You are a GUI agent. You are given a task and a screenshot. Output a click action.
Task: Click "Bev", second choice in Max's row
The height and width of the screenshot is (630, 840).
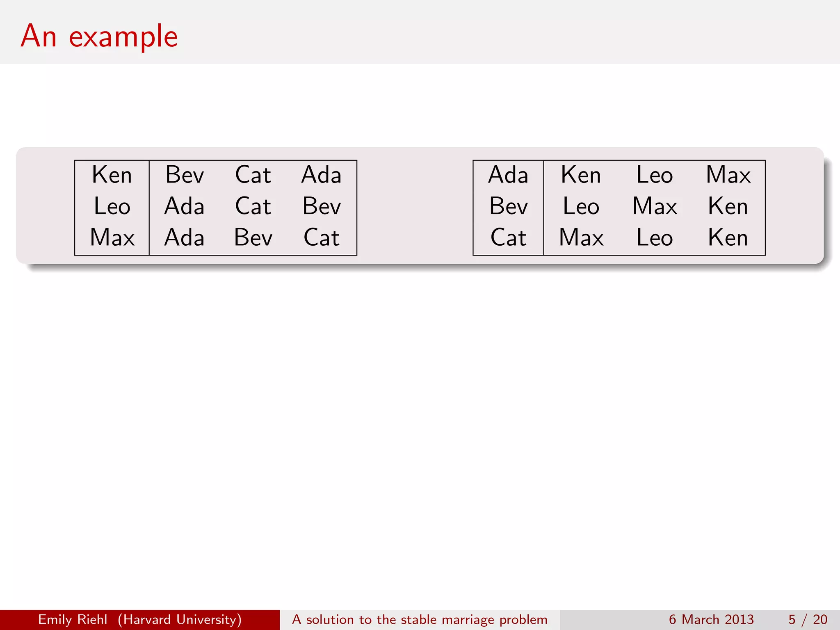point(253,237)
